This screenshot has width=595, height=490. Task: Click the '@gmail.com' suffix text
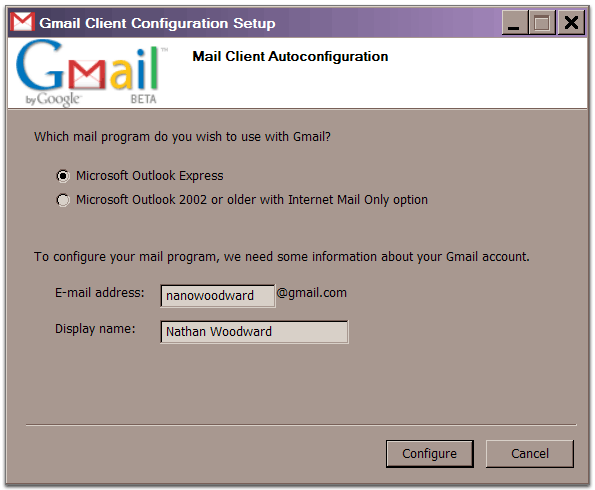click(x=312, y=293)
